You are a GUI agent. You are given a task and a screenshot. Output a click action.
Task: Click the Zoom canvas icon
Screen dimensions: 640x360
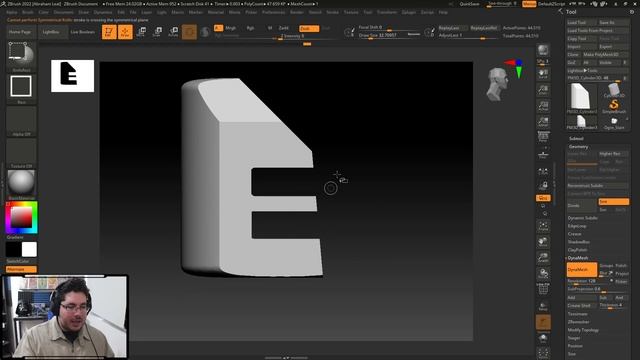(543, 90)
